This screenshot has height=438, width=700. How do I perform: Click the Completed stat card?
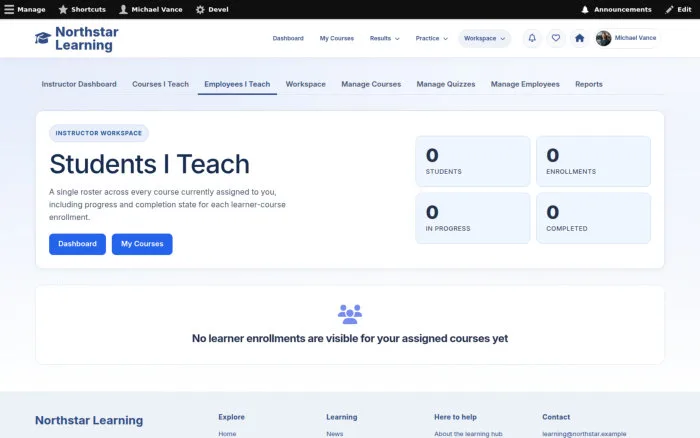[593, 218]
